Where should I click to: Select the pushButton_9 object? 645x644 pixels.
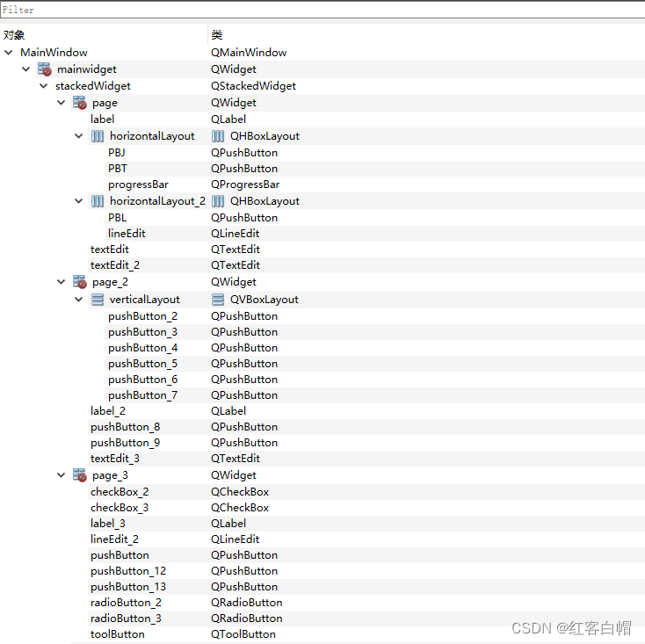[x=125, y=443]
